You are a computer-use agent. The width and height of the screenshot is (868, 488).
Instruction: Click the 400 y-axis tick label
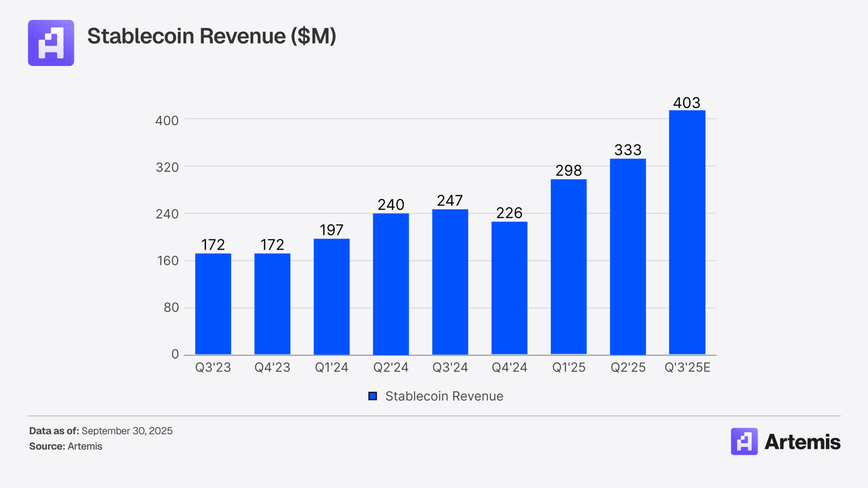pos(167,121)
